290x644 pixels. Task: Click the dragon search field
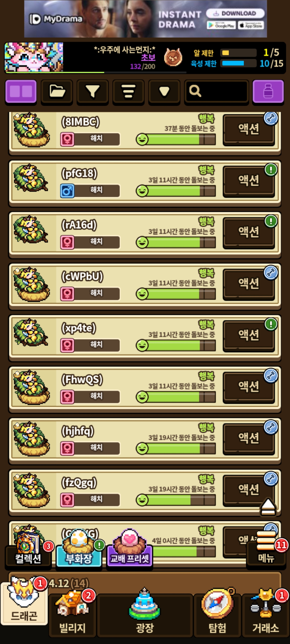point(216,91)
